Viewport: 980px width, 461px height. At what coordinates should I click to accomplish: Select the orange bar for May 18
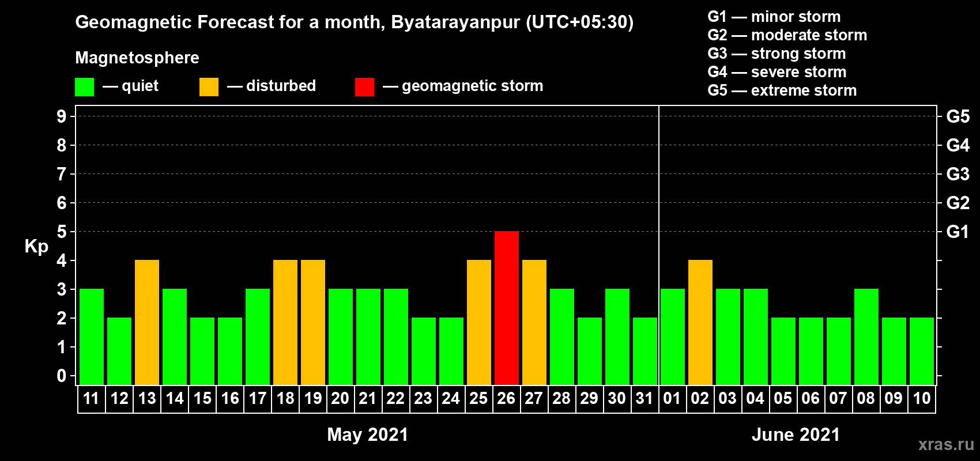[285, 323]
